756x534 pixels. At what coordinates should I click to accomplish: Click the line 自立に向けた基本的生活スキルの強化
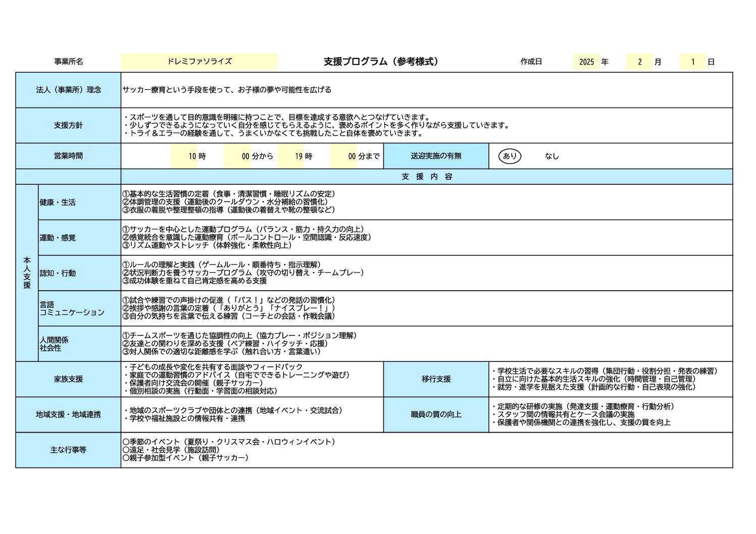click(593, 379)
